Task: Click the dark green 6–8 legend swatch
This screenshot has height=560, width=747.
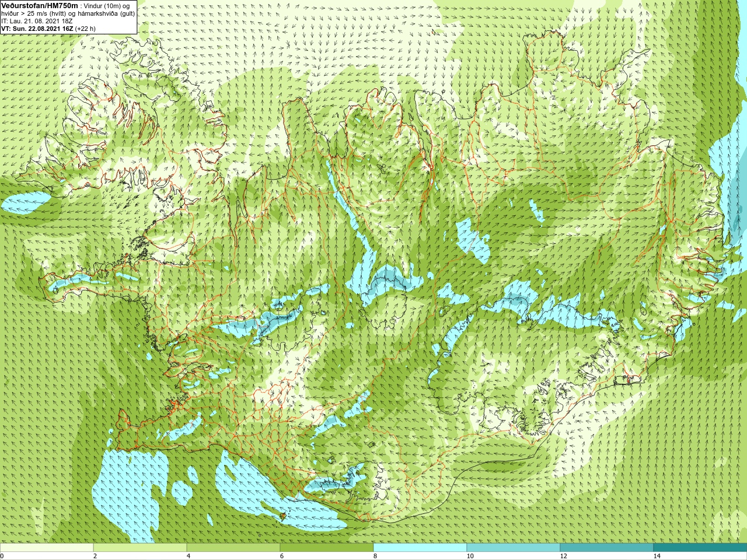Action: click(x=327, y=548)
